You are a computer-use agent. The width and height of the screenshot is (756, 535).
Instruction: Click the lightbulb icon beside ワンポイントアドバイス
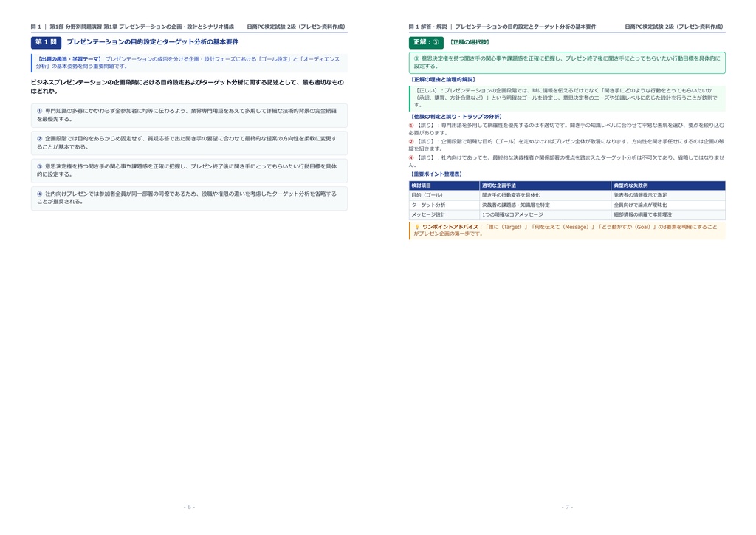pyautogui.click(x=417, y=227)
